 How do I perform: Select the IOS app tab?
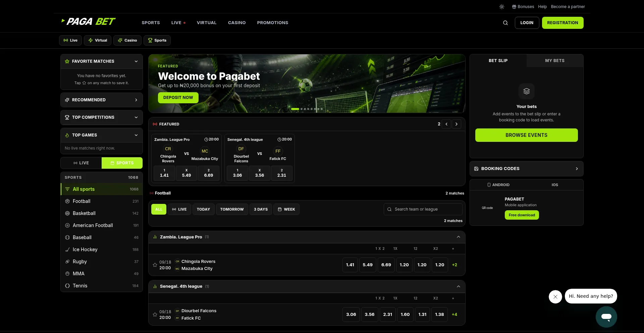coord(555,185)
